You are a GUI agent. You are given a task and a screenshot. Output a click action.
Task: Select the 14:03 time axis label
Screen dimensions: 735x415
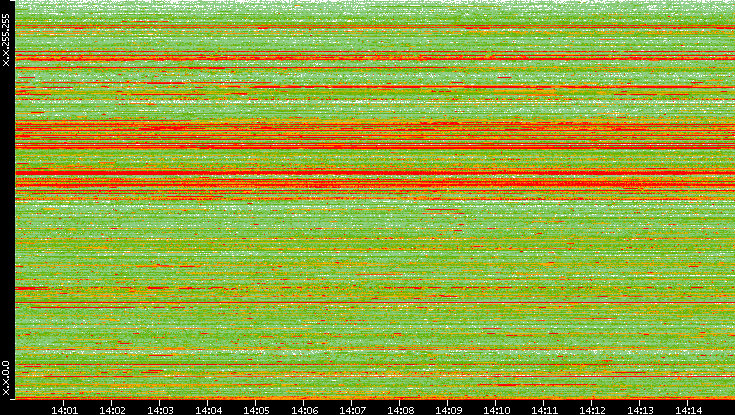click(160, 410)
